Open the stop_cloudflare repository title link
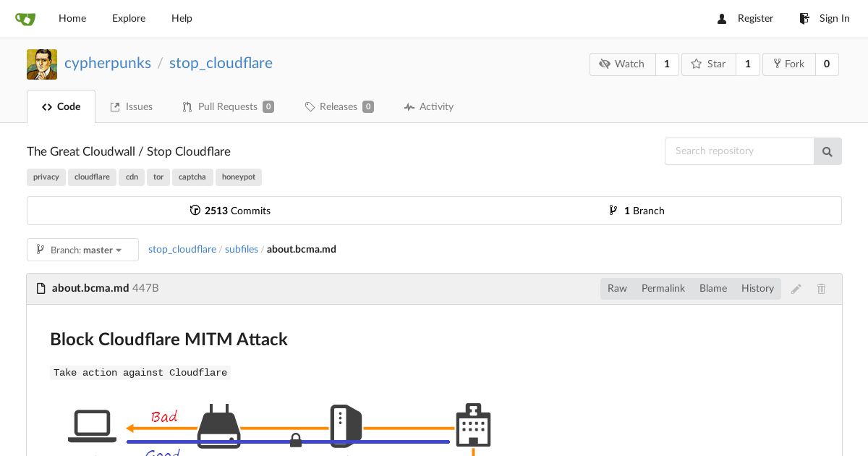The height and width of the screenshot is (456, 868). [221, 63]
